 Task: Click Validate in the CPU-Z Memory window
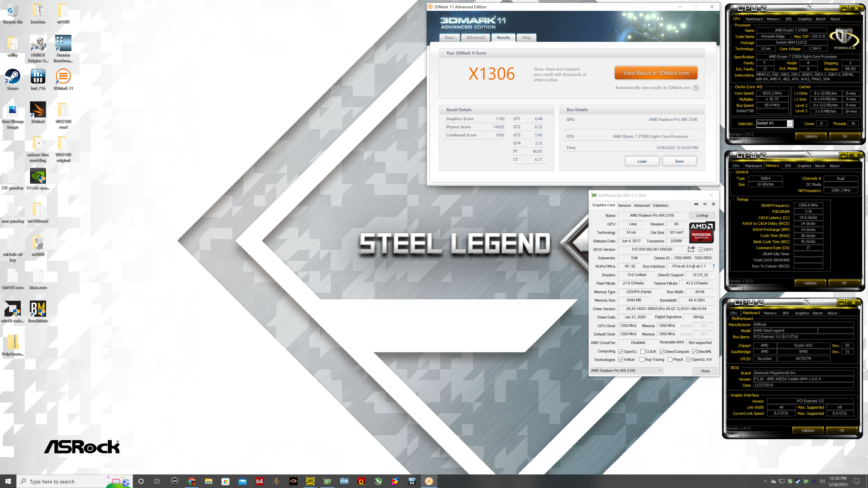[x=810, y=283]
